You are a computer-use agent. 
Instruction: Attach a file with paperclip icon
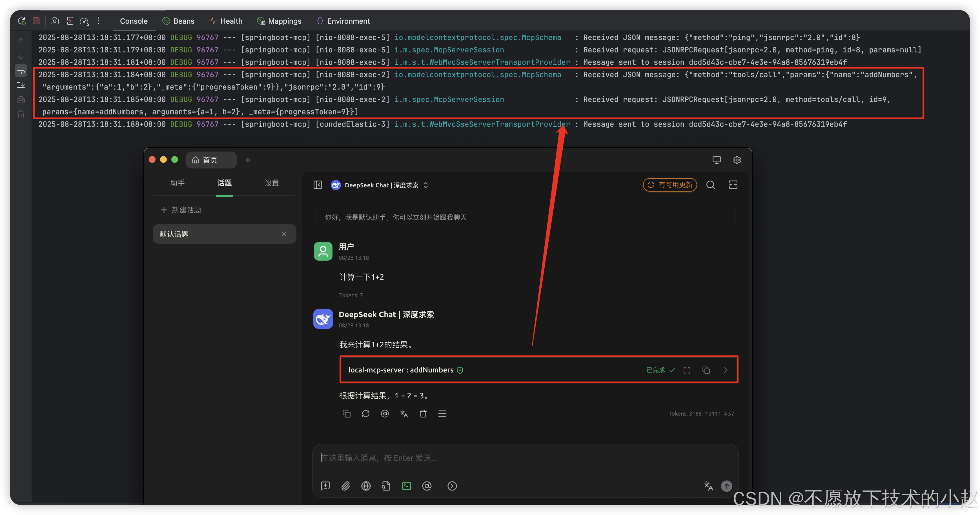coord(345,486)
